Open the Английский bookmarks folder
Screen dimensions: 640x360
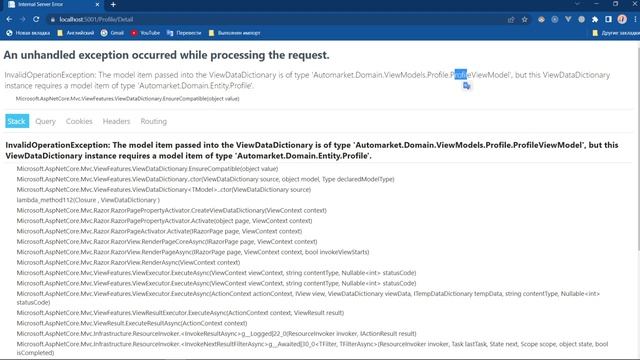(76, 33)
